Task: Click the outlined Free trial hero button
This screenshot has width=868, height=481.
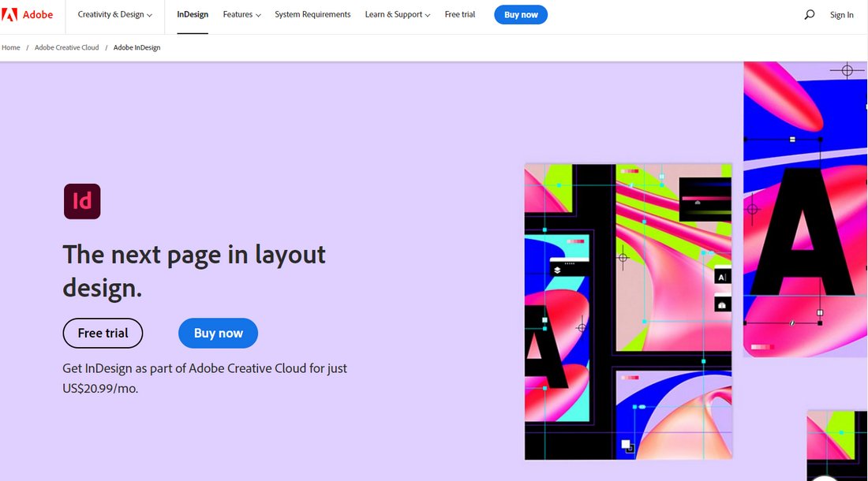Action: [103, 333]
